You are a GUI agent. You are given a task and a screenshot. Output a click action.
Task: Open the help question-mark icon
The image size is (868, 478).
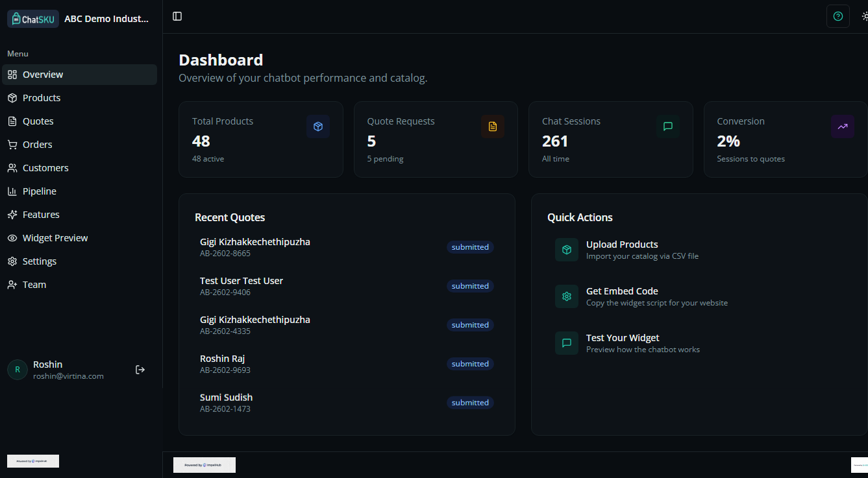point(838,16)
